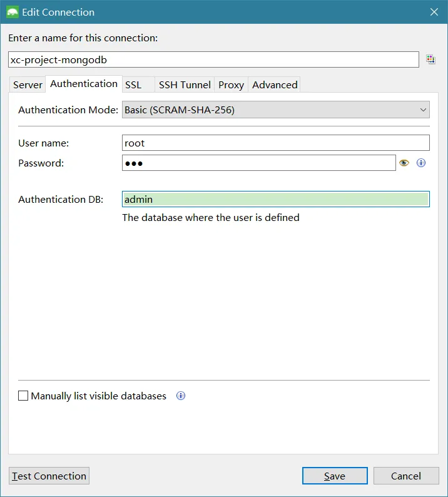Enable Manually list visible databases checkbox

coord(24,396)
